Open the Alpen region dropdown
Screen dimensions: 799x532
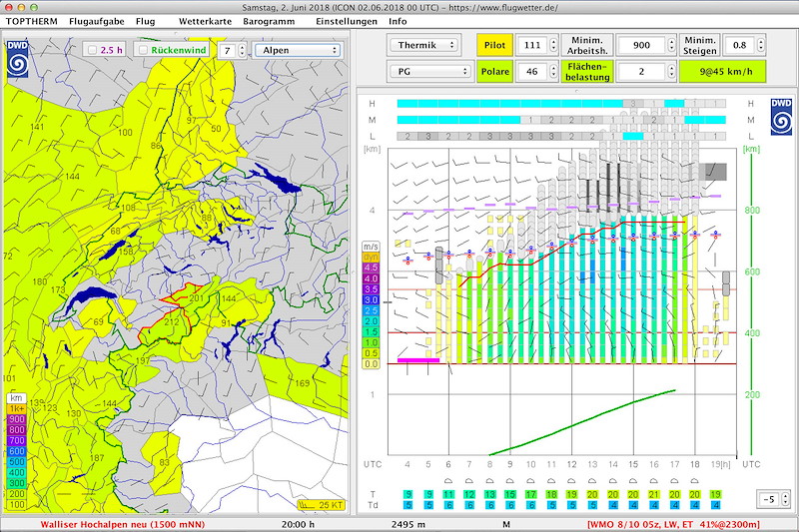pyautogui.click(x=298, y=50)
